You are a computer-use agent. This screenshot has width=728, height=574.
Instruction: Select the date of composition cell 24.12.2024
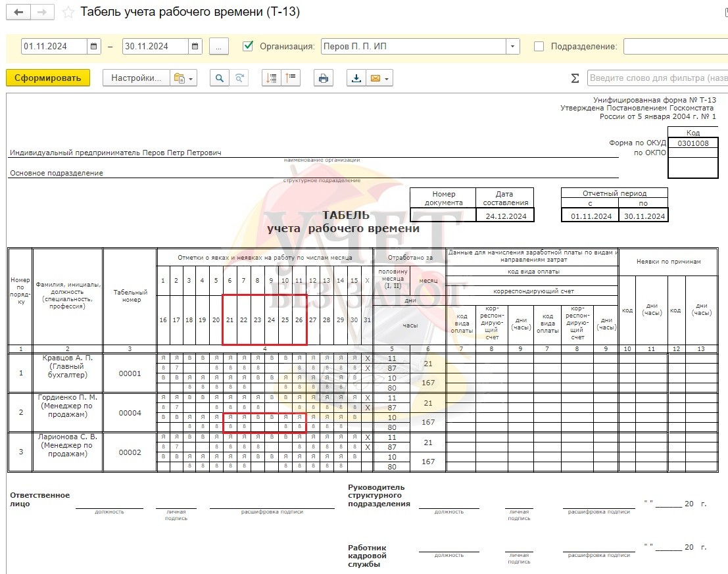coord(506,216)
